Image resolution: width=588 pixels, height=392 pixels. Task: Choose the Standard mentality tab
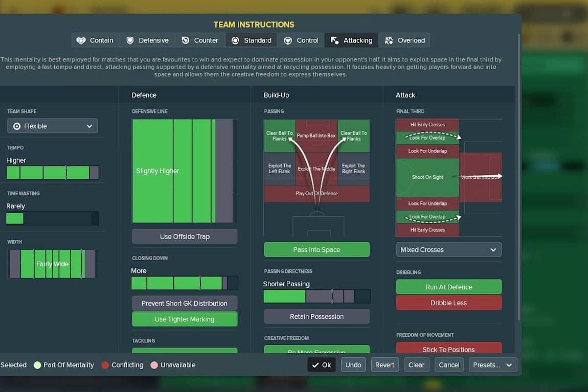pyautogui.click(x=251, y=40)
